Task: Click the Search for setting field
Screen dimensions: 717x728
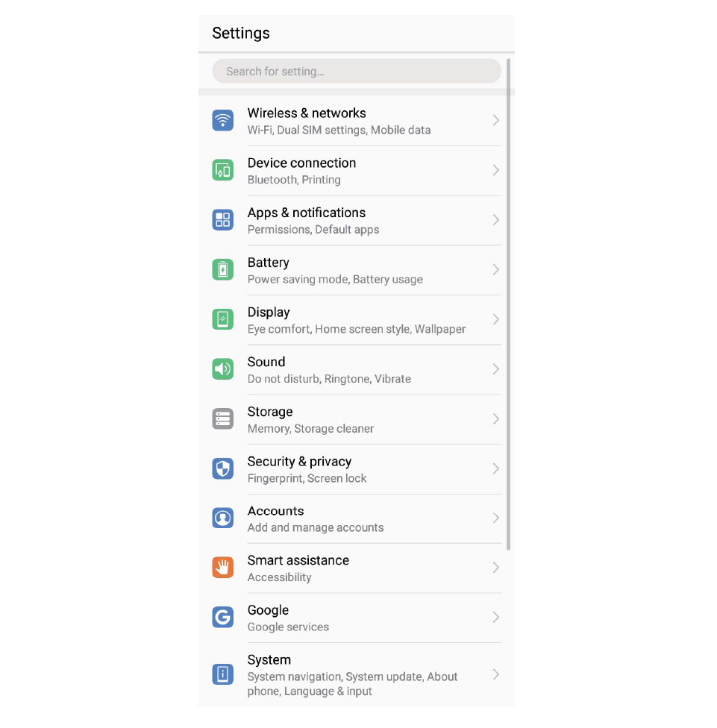Action: [356, 71]
